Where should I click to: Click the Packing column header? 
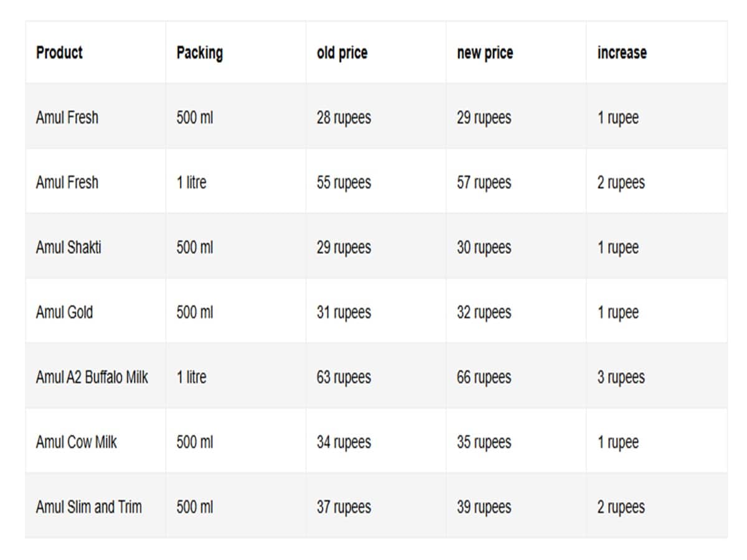[x=236, y=52]
